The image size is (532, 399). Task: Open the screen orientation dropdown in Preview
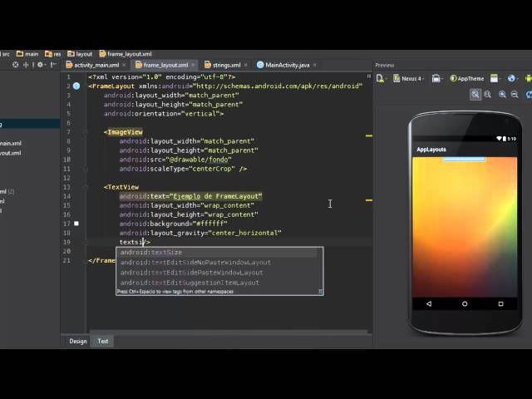(x=437, y=79)
